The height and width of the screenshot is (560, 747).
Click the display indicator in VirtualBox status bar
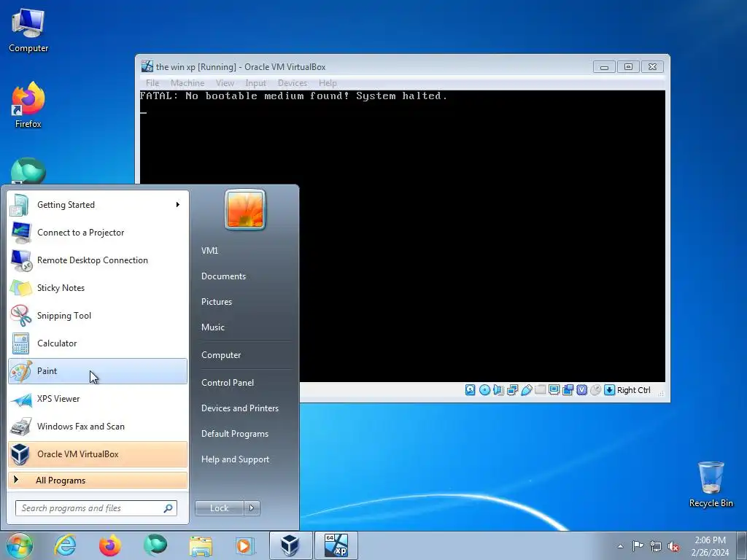(554, 390)
